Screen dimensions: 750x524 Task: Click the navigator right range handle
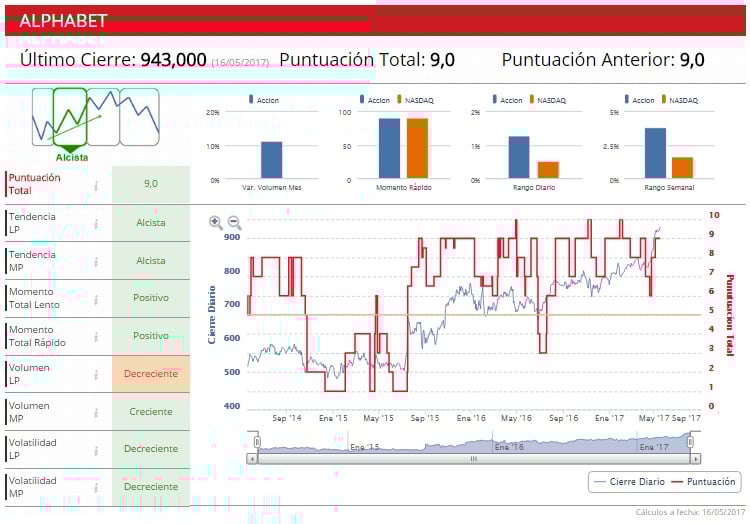(690, 442)
